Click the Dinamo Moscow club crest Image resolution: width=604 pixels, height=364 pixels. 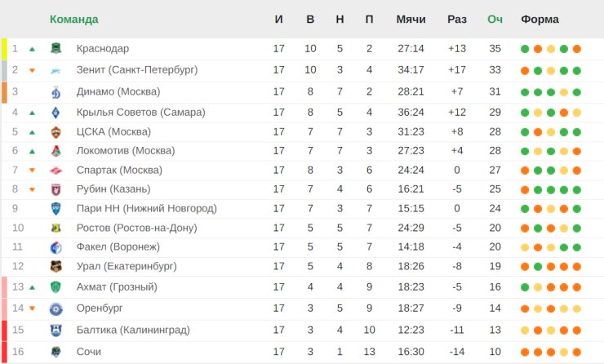tap(56, 92)
